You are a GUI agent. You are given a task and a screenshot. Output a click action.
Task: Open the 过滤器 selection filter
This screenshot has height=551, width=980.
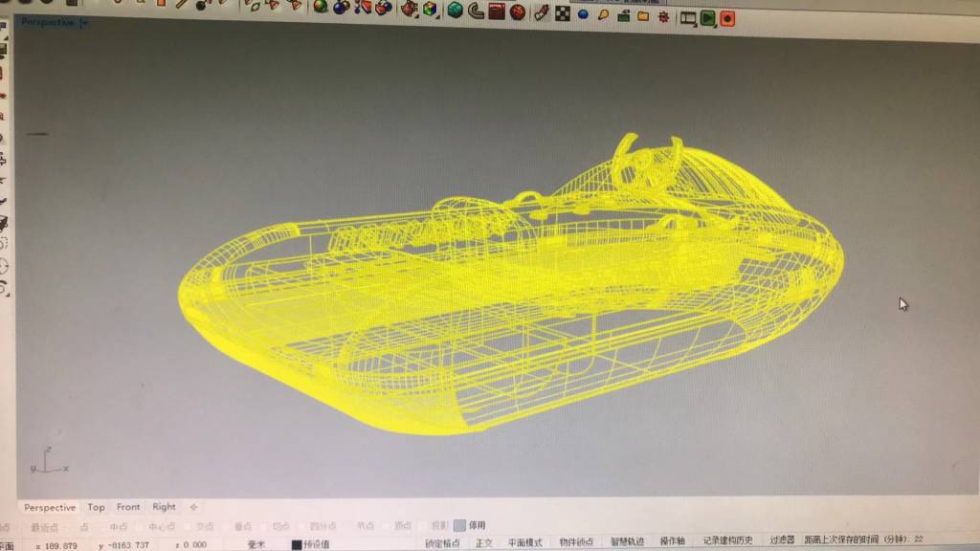coord(782,540)
